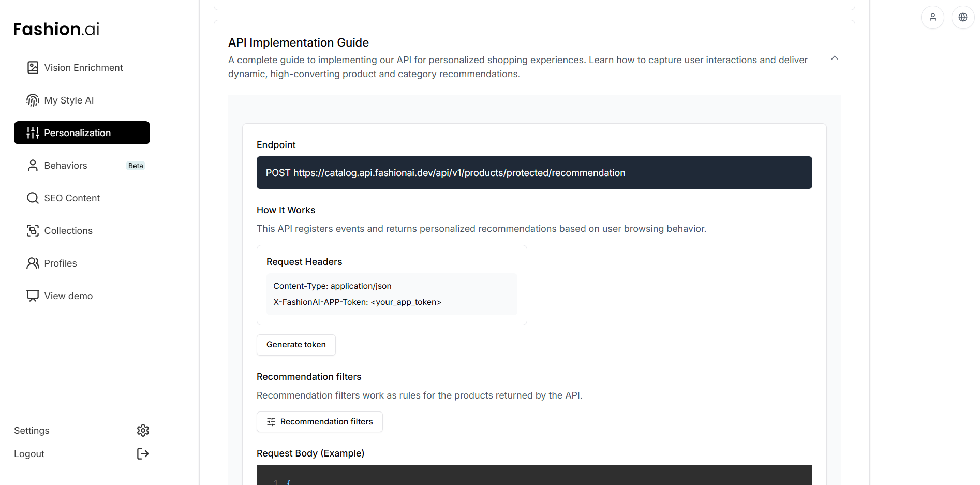The width and height of the screenshot is (980, 485).
Task: Click the globe language icon
Action: [963, 17]
